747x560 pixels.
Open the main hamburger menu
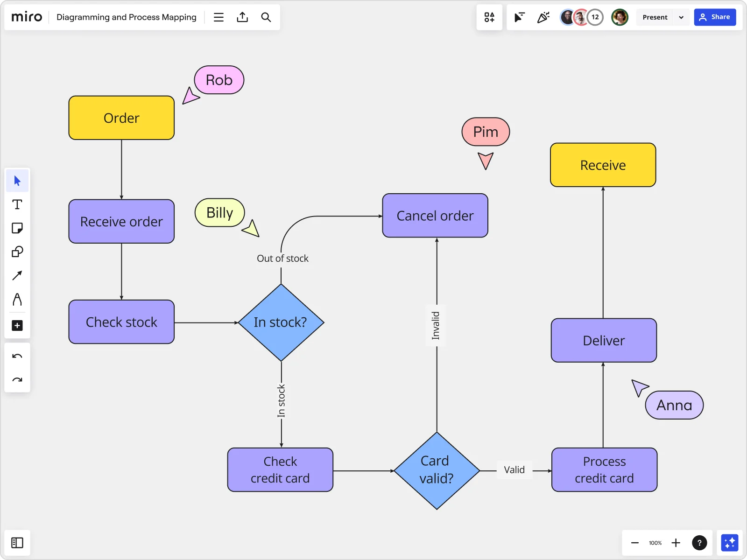[218, 17]
